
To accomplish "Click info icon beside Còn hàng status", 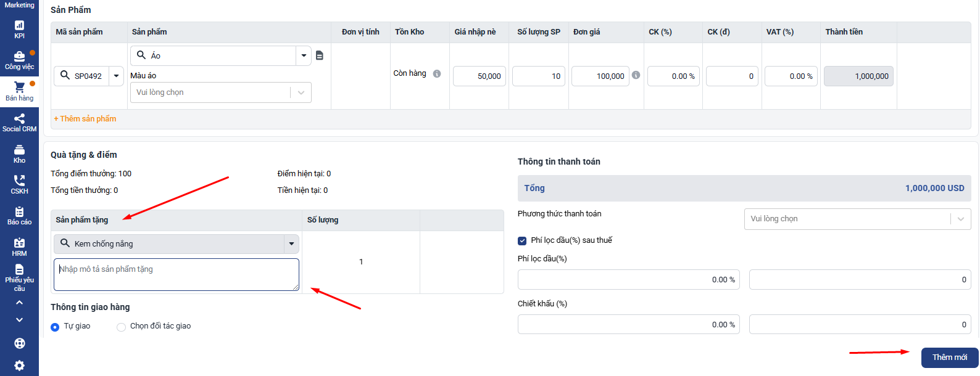I will [x=437, y=74].
